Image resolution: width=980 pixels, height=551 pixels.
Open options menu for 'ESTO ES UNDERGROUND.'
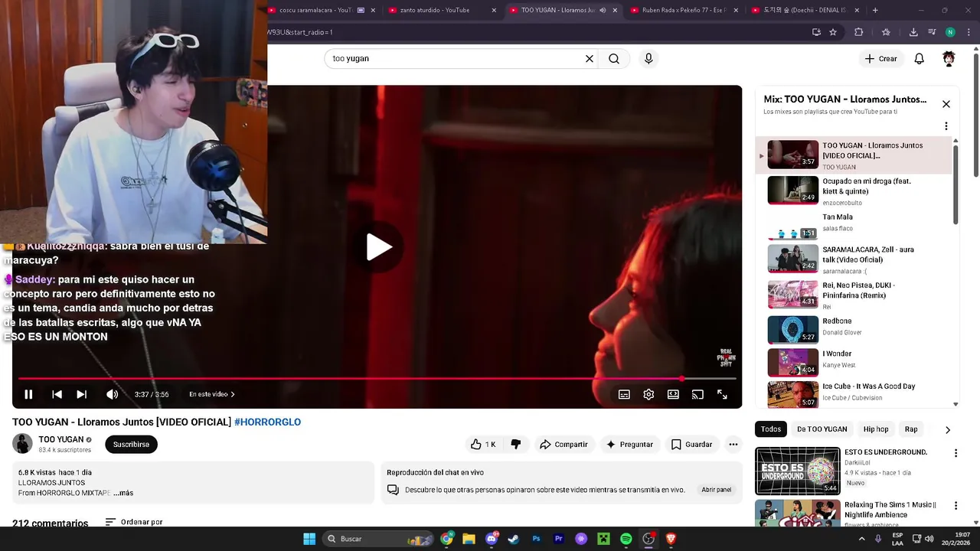click(x=955, y=453)
